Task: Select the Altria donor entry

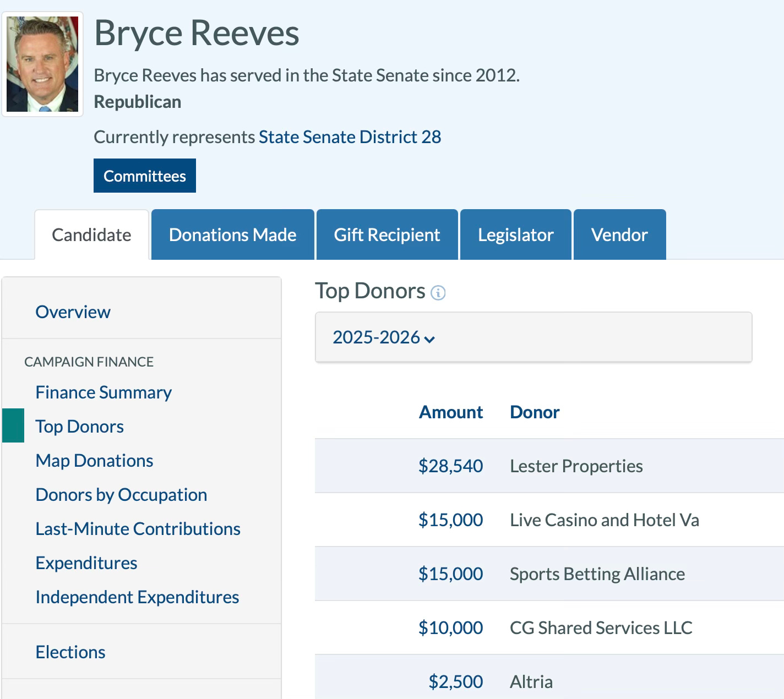Action: point(531,682)
